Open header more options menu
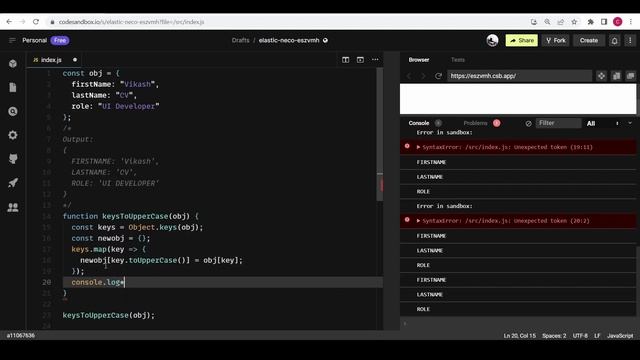The image size is (640, 360). point(630,40)
